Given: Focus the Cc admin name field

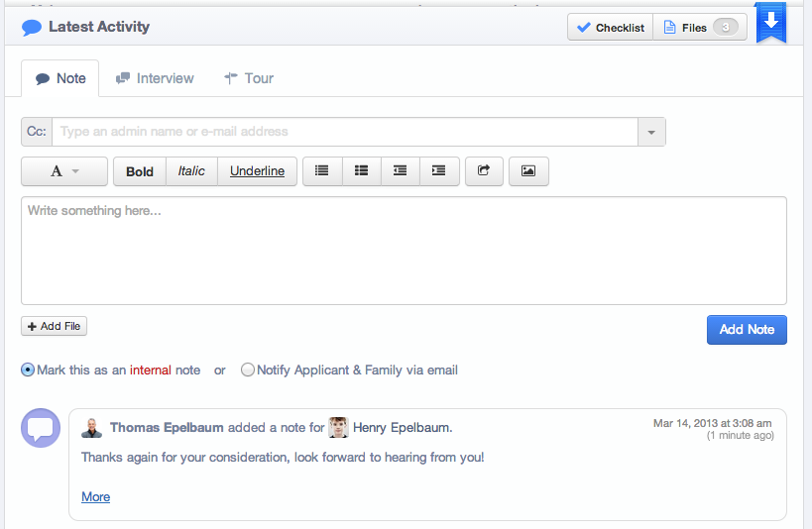Looking at the screenshot, I should point(345,132).
